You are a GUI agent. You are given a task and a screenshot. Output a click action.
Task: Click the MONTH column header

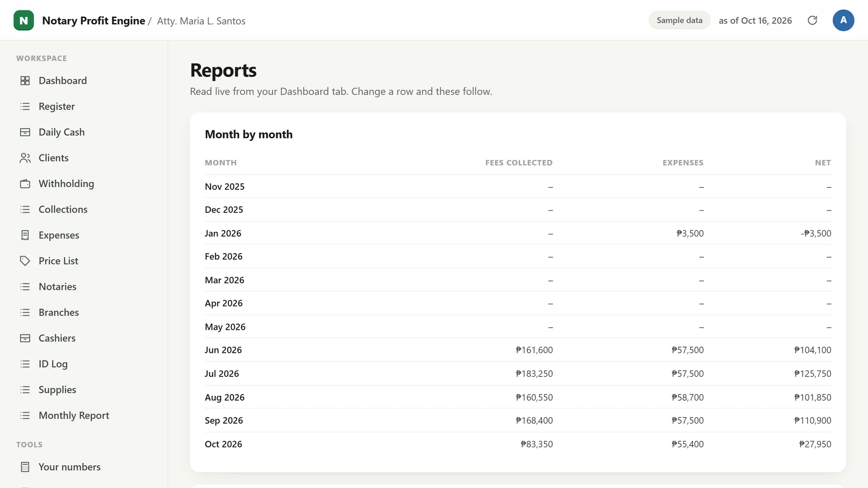[221, 163]
